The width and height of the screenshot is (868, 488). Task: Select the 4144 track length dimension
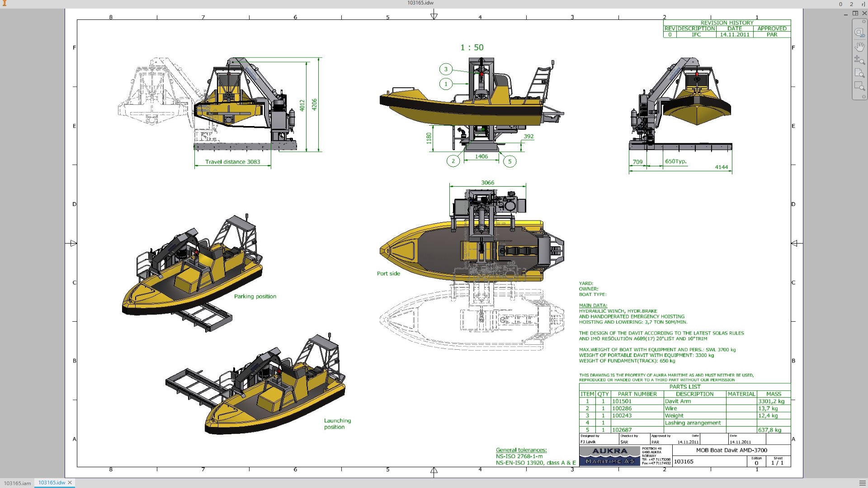coord(722,167)
